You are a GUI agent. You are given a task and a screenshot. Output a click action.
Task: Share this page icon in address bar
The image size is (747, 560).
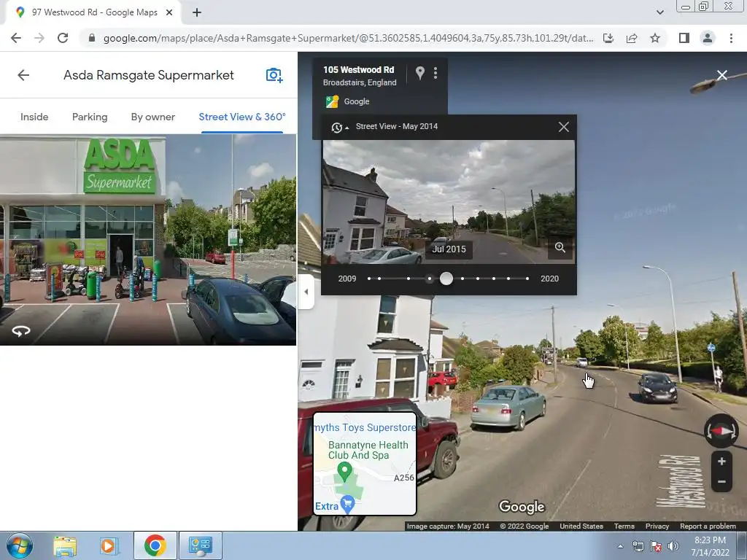pyautogui.click(x=632, y=38)
